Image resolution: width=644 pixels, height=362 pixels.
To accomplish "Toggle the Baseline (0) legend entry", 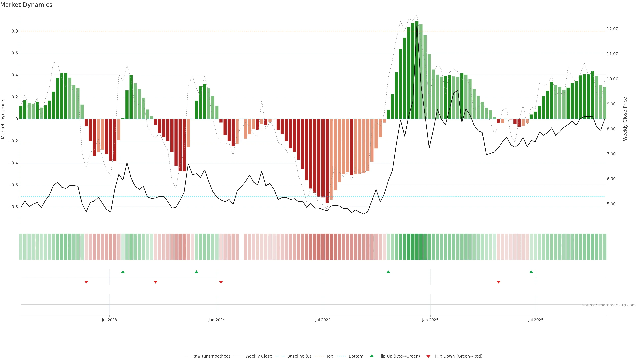I will pyautogui.click(x=299, y=356).
